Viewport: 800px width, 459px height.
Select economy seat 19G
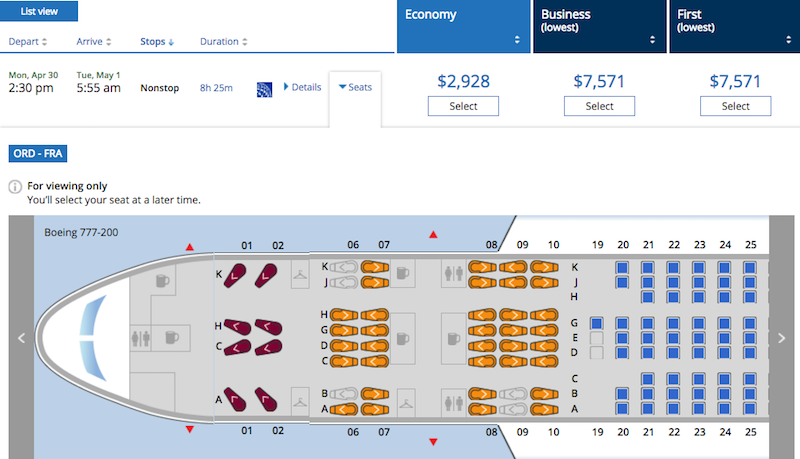click(x=596, y=323)
